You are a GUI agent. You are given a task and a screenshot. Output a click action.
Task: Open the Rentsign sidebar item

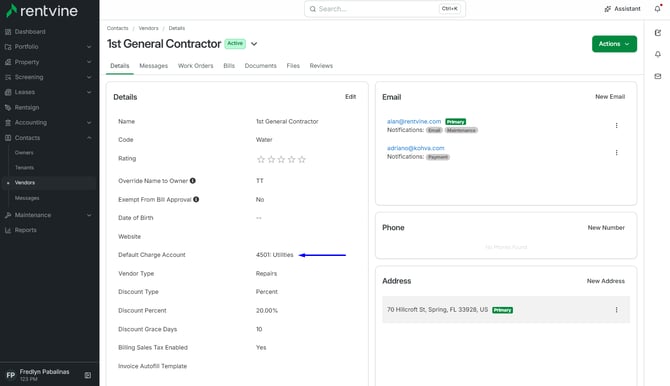(27, 107)
